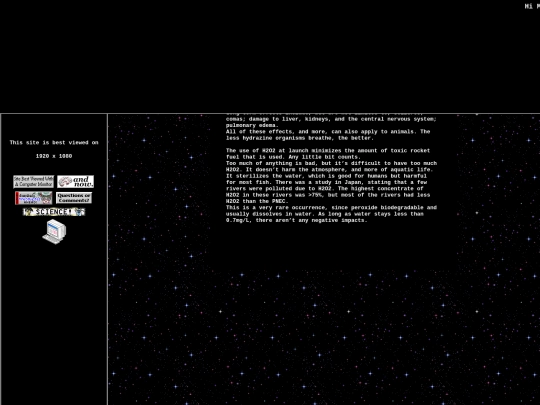Click 'comas; damage to liver, kidneys' line

331,119
